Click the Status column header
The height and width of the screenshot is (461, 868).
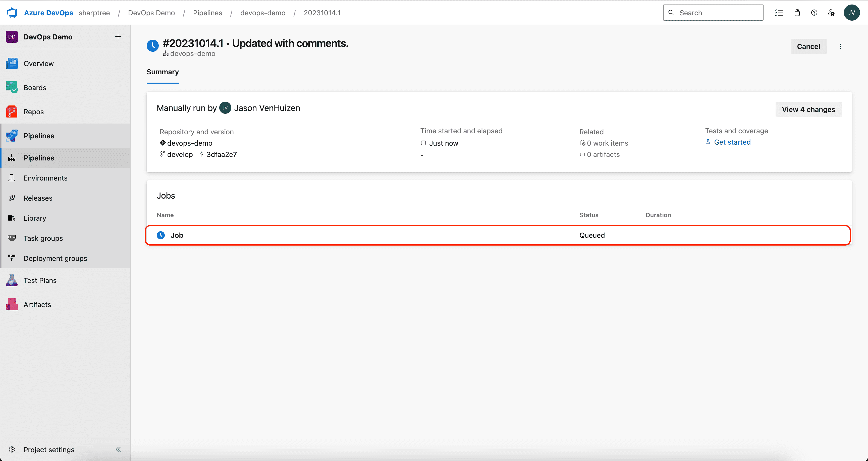pos(589,215)
